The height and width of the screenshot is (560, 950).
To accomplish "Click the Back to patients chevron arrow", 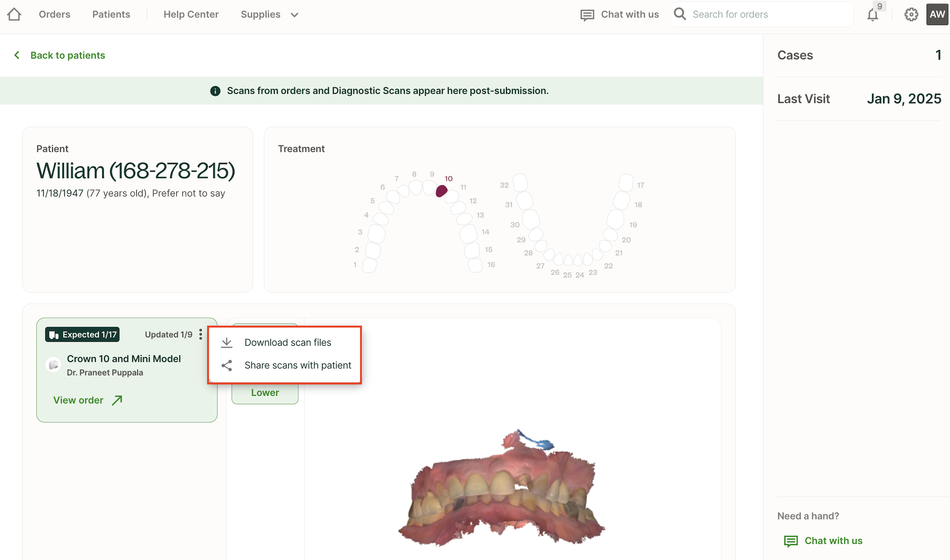I will click(17, 55).
